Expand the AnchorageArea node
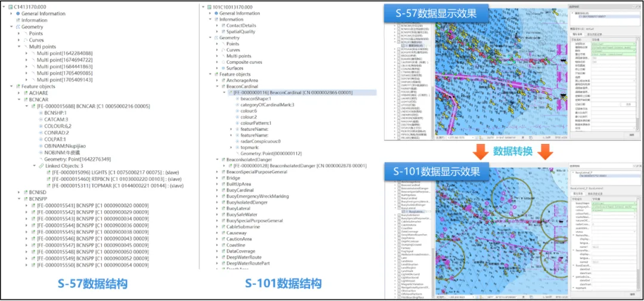The width and height of the screenshot is (644, 301). 217,81
